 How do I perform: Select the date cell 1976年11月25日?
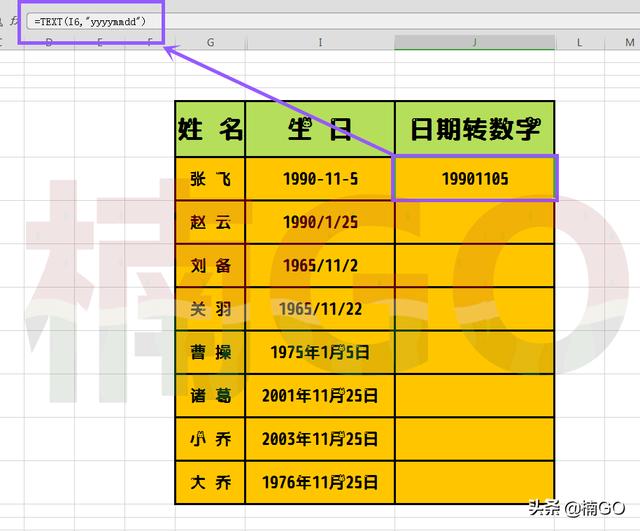click(320, 482)
